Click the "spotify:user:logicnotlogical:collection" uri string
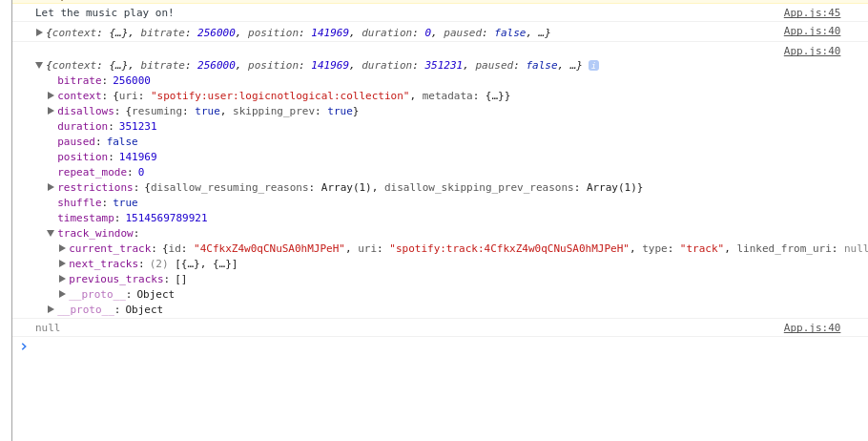The width and height of the screenshot is (868, 441). tap(279, 95)
